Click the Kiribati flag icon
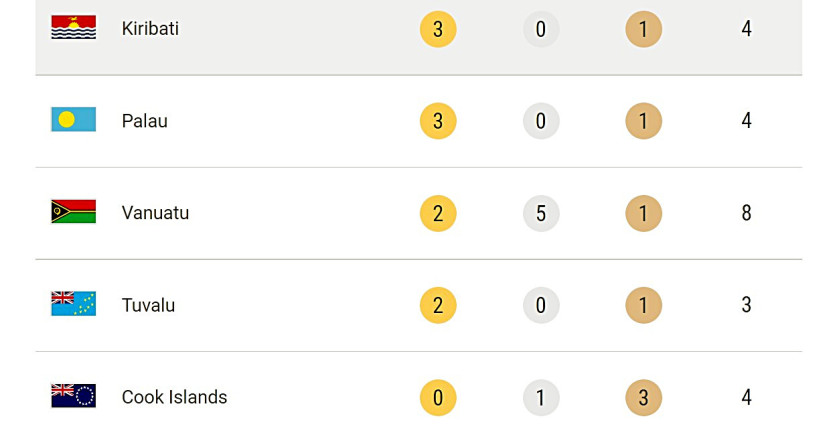Screen dimensions: 835x443 pyautogui.click(x=73, y=28)
